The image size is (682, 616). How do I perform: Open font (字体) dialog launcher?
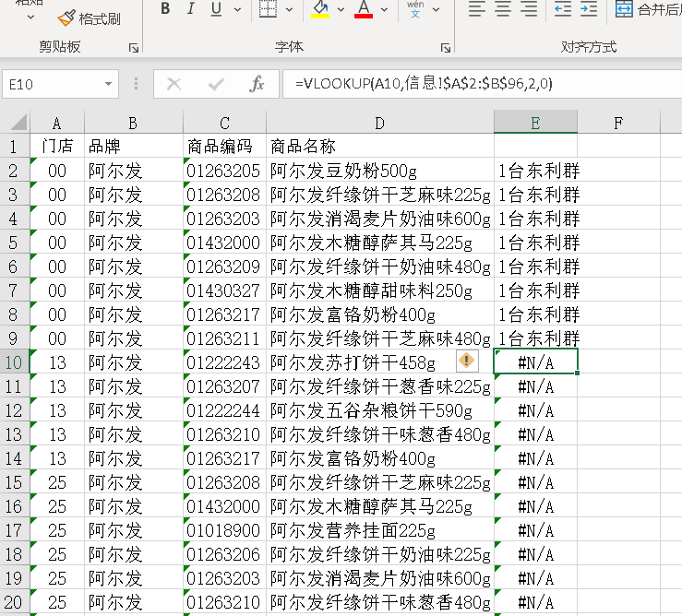(446, 48)
